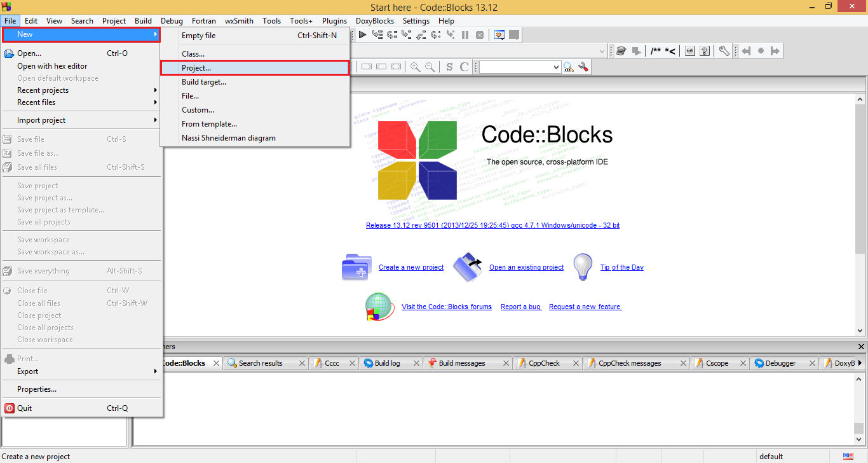Click the Run search magnifier icon
The width and height of the screenshot is (868, 463).
tap(568, 67)
